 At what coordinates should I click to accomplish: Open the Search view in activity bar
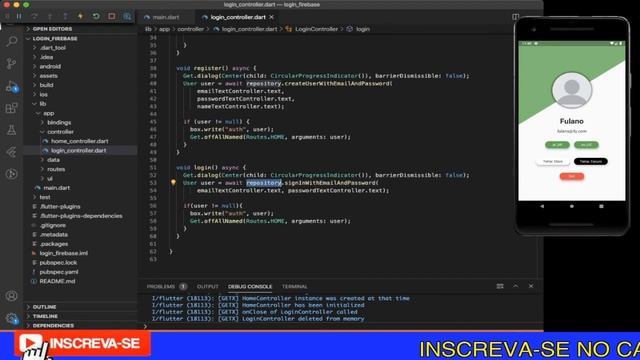pyautogui.click(x=11, y=41)
